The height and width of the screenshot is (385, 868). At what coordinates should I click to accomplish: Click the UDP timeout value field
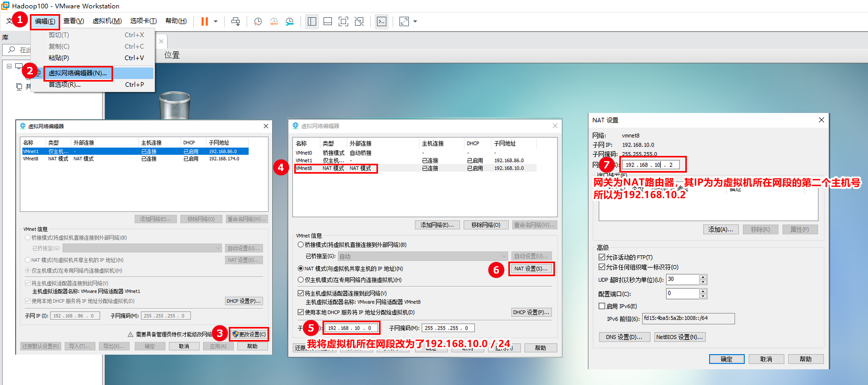pos(683,279)
